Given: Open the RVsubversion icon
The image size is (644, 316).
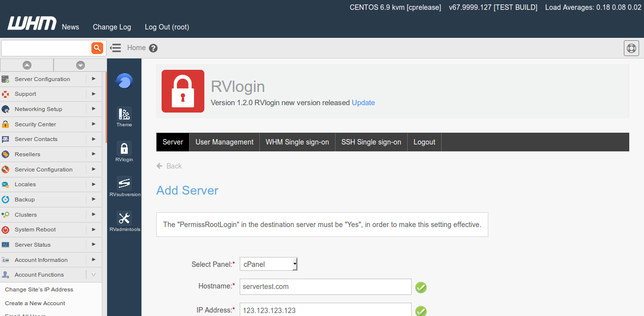Looking at the screenshot, I should (124, 187).
